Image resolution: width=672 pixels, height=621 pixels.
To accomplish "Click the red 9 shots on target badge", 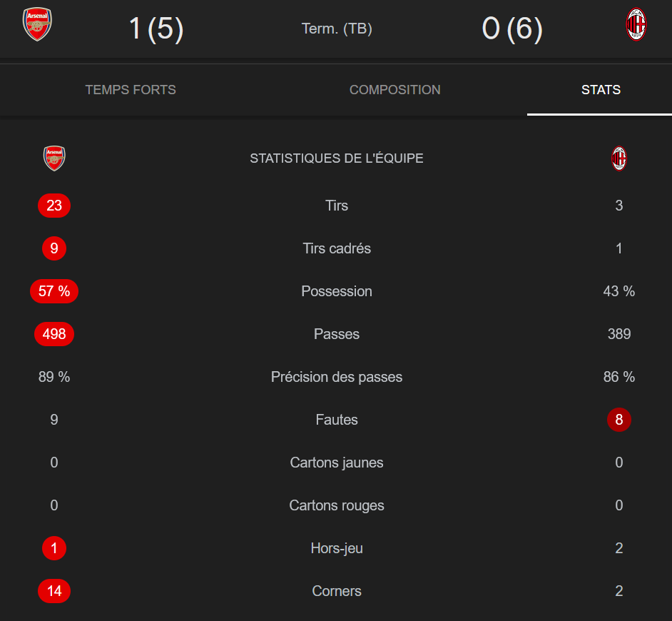I will 54,248.
